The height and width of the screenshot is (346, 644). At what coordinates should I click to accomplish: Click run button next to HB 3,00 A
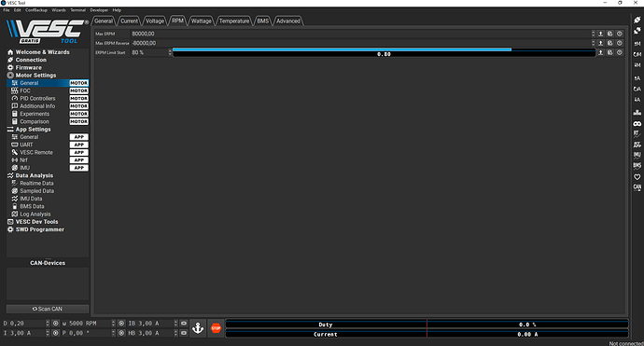tap(184, 333)
